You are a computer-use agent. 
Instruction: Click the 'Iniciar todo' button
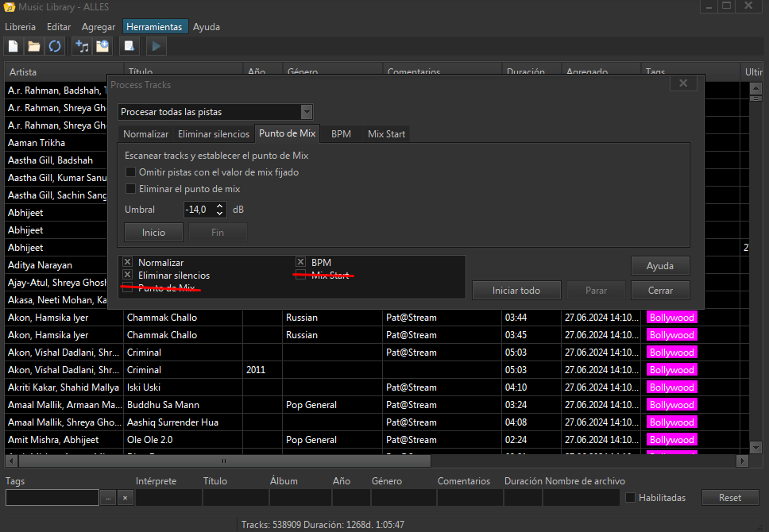click(516, 291)
